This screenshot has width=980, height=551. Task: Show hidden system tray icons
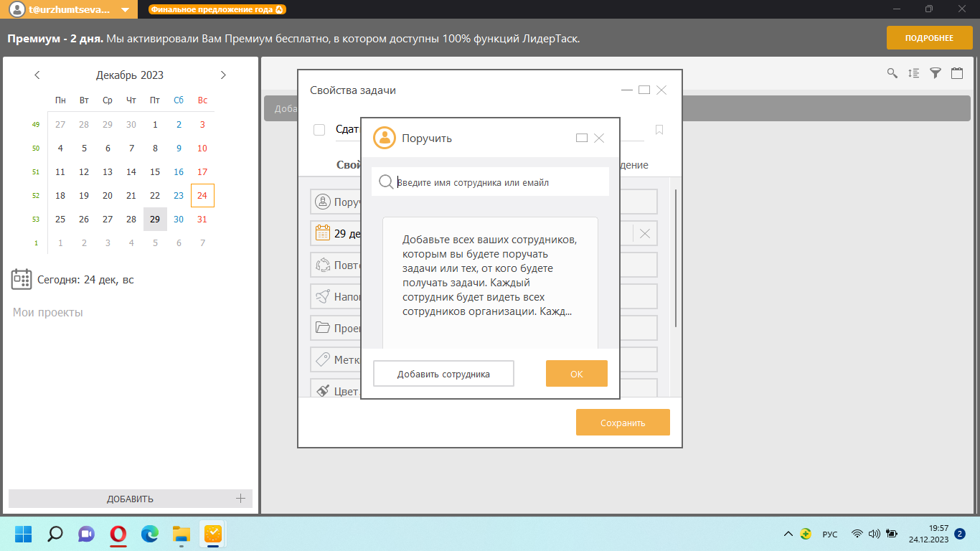[x=788, y=534]
